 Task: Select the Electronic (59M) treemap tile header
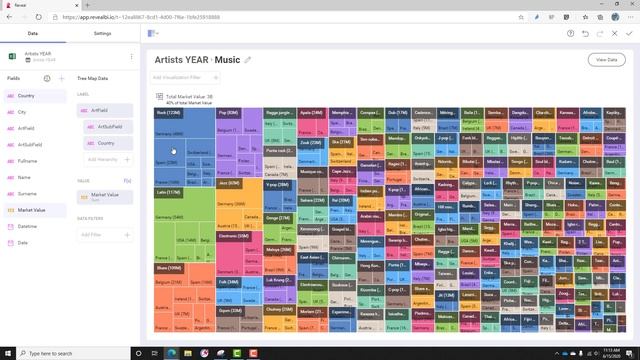pos(234,236)
